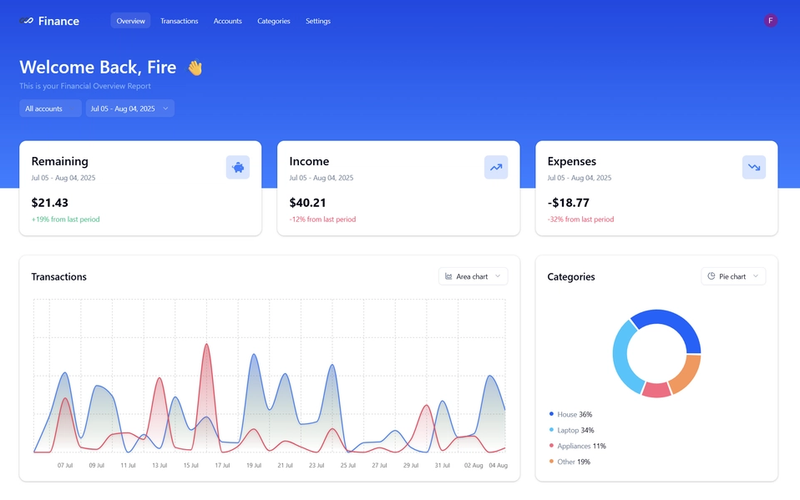Click the 04 Aug axis label
Screen dimensions: 800x500
point(498,465)
